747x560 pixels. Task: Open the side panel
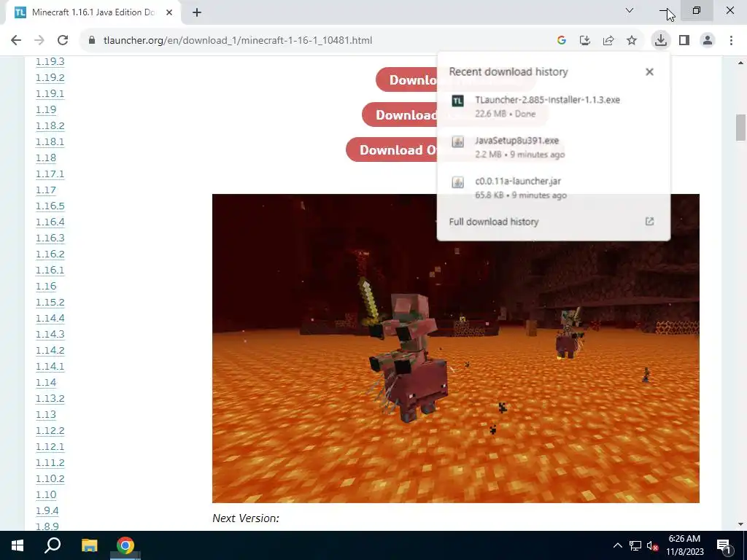684,41
